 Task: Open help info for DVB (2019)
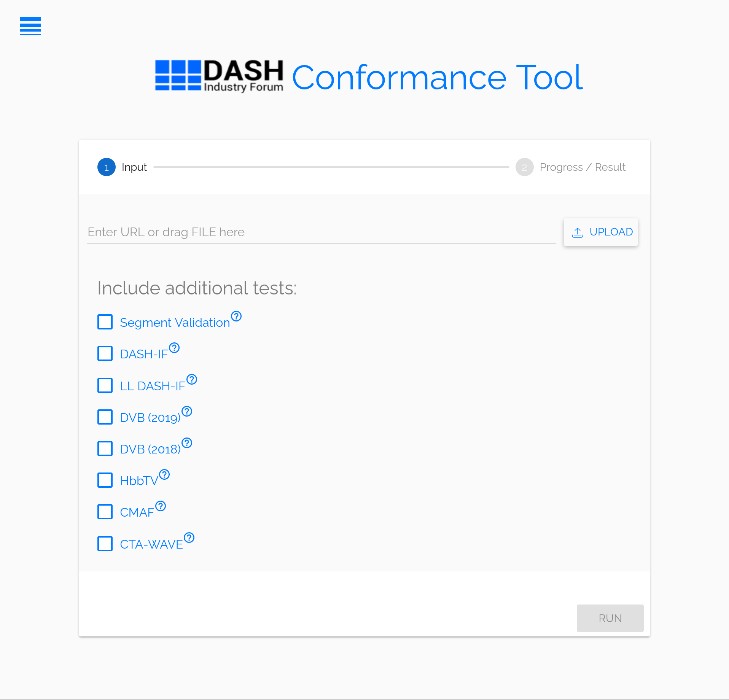point(187,411)
